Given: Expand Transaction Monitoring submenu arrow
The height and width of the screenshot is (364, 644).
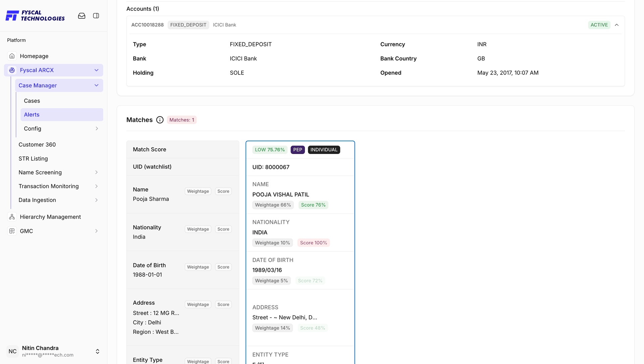Looking at the screenshot, I should click(x=97, y=186).
